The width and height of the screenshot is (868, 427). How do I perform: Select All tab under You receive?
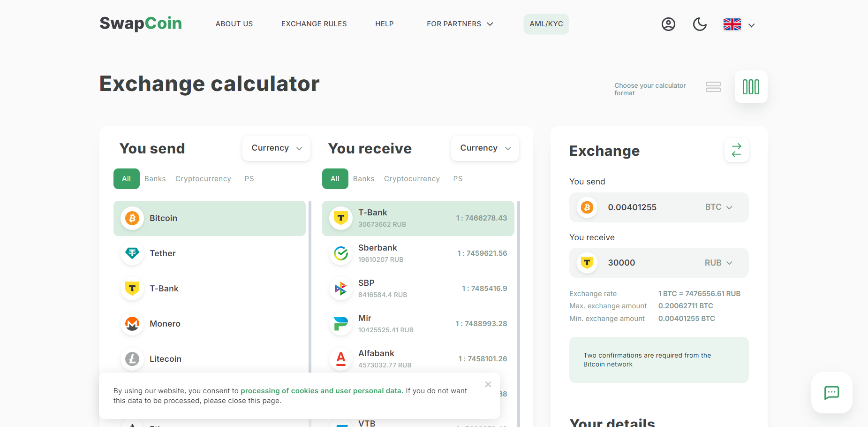pos(335,179)
